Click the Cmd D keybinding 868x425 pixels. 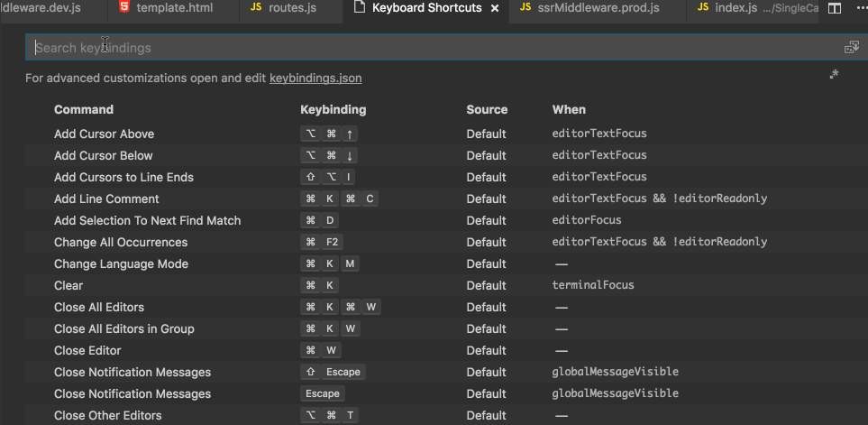tap(319, 220)
